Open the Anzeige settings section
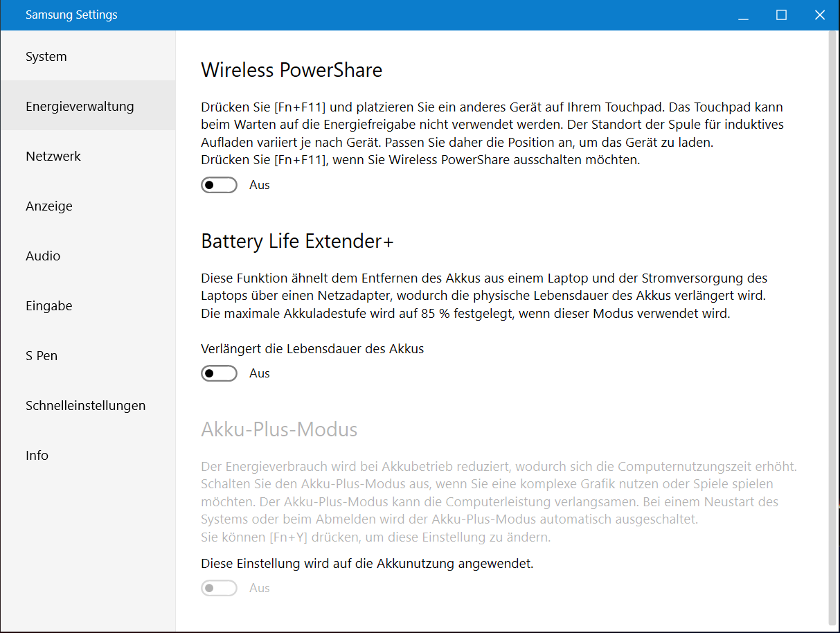 tap(88, 206)
